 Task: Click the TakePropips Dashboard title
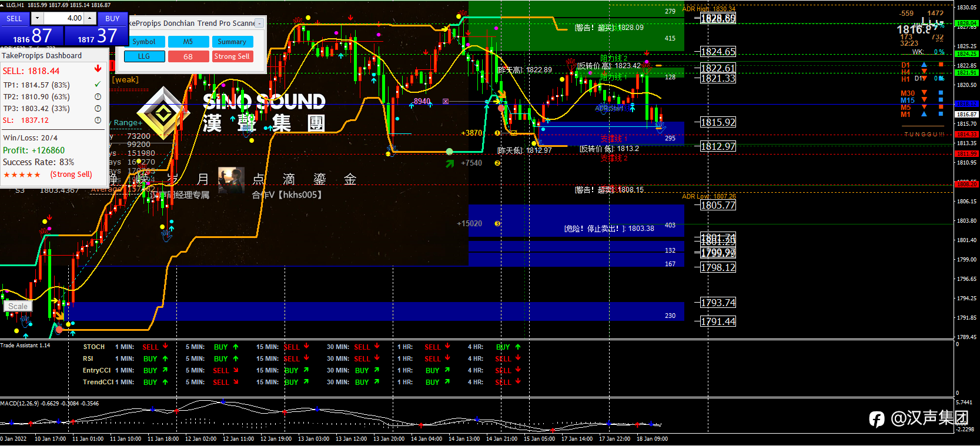42,56
